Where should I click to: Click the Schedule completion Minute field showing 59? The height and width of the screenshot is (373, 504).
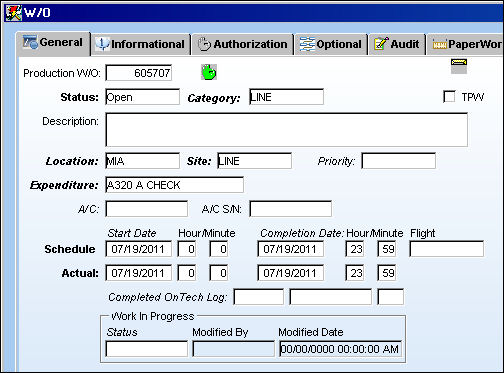pos(387,249)
